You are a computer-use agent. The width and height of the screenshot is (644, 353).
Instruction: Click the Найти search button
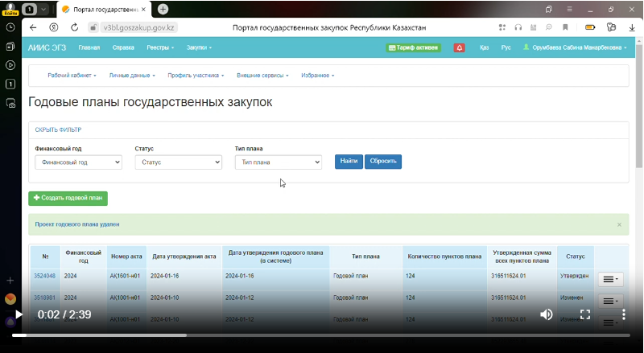pyautogui.click(x=349, y=162)
